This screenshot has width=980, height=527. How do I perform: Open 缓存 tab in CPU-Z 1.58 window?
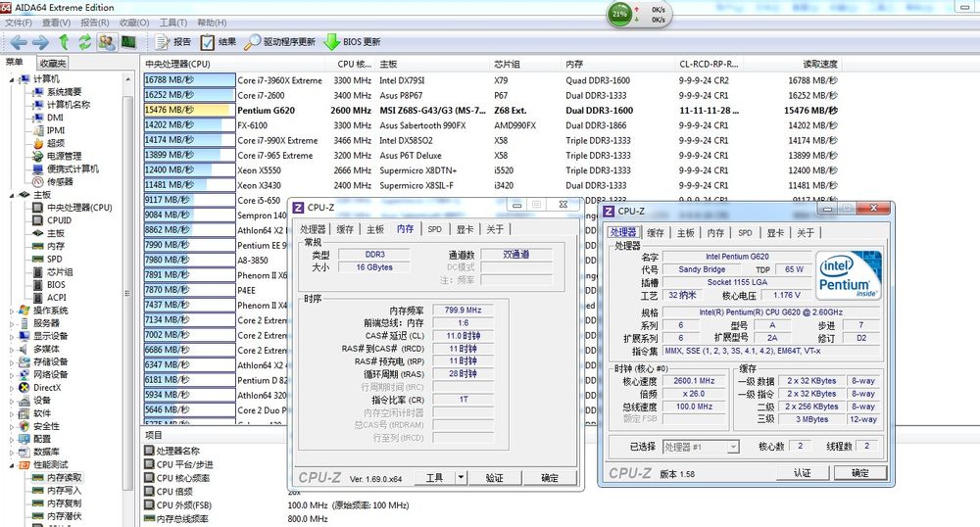655,232
